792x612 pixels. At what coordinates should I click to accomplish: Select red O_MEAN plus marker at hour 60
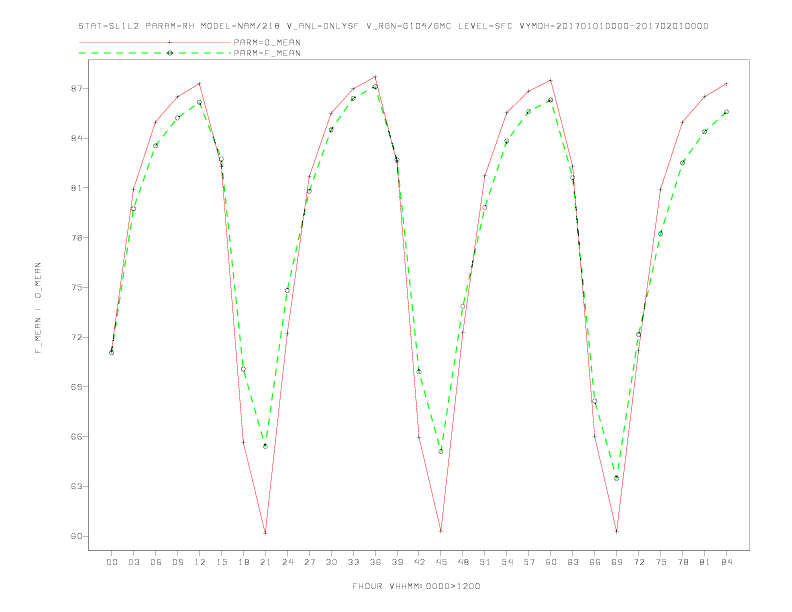point(551,80)
